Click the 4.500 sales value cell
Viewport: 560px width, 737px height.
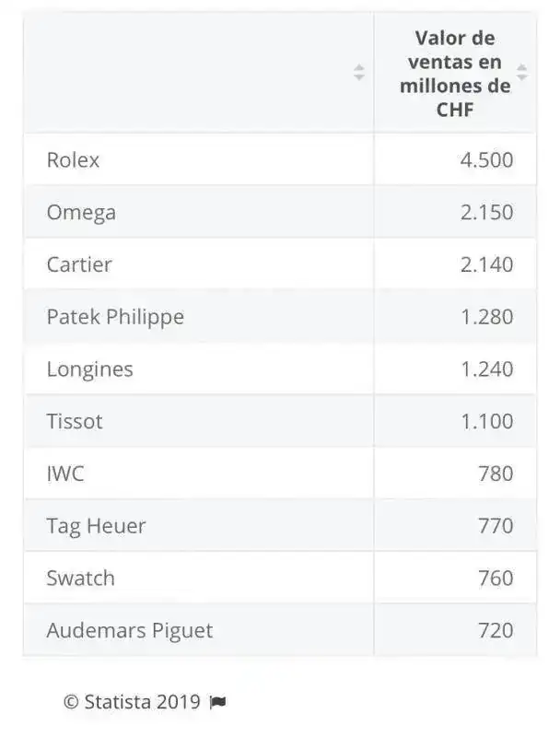pyautogui.click(x=455, y=159)
